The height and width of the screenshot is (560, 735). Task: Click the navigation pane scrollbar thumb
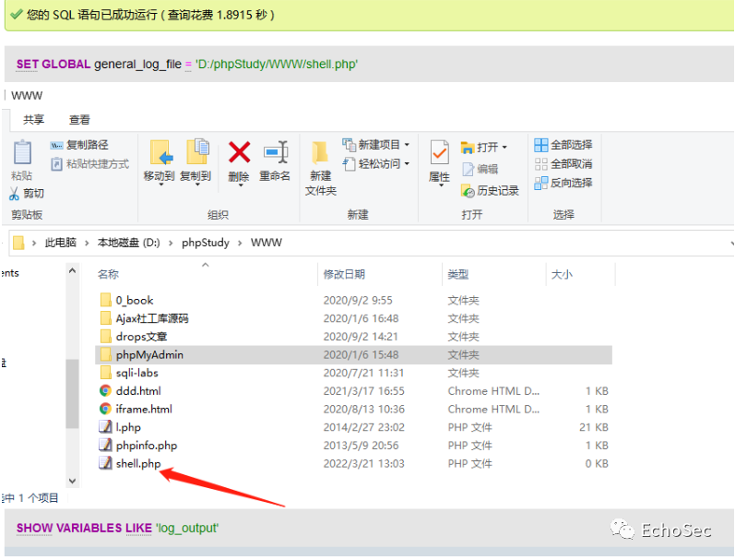(72, 394)
